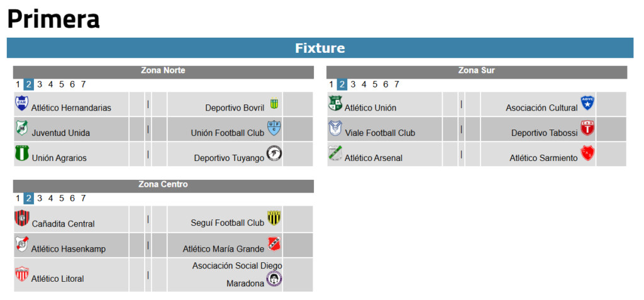Image resolution: width=644 pixels, height=300 pixels.
Task: Click the Deportivo Tabossi red crest
Action: (587, 128)
